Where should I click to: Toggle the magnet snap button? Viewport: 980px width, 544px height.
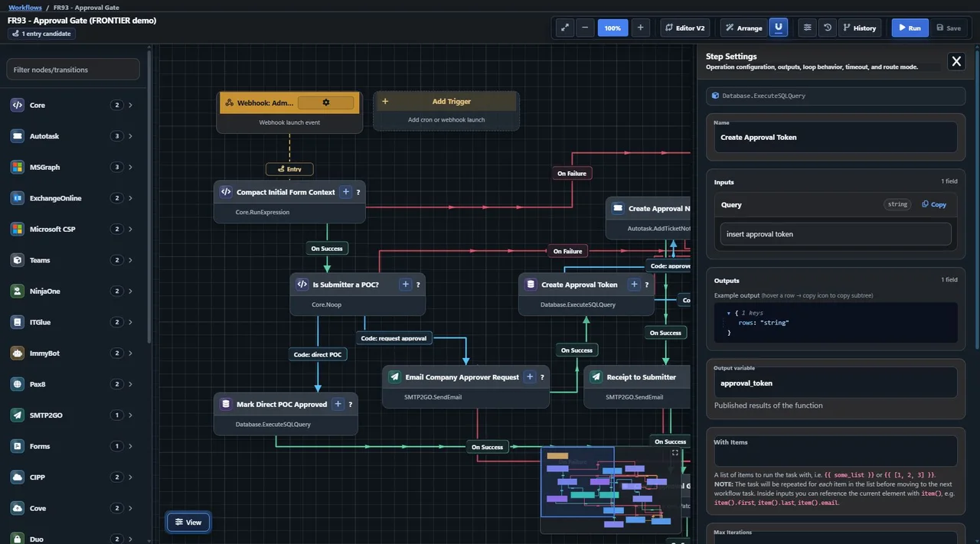click(x=779, y=28)
